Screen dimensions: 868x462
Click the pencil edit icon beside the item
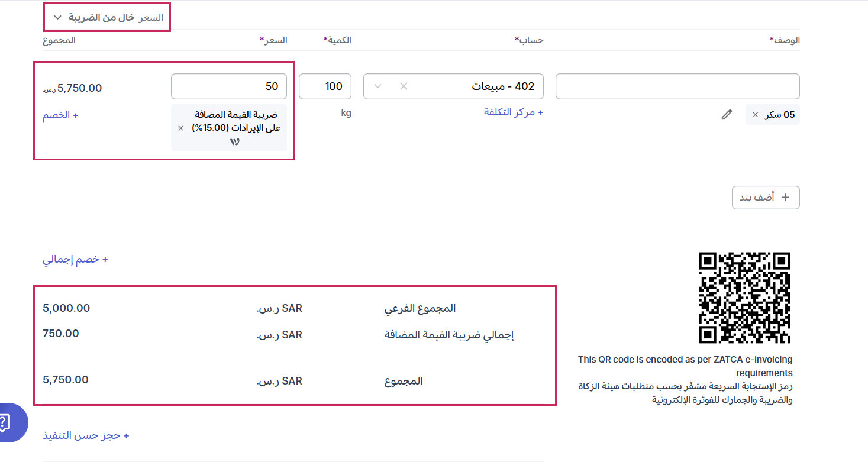coord(727,115)
